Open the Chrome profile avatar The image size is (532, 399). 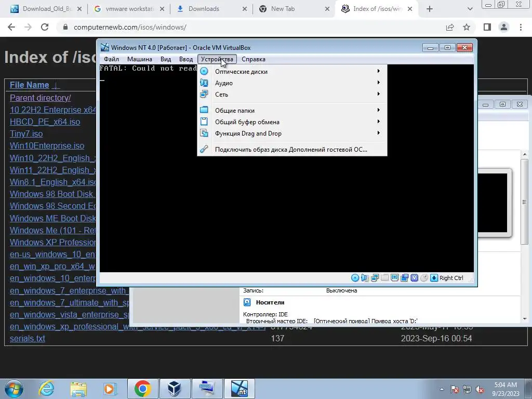pos(504,27)
